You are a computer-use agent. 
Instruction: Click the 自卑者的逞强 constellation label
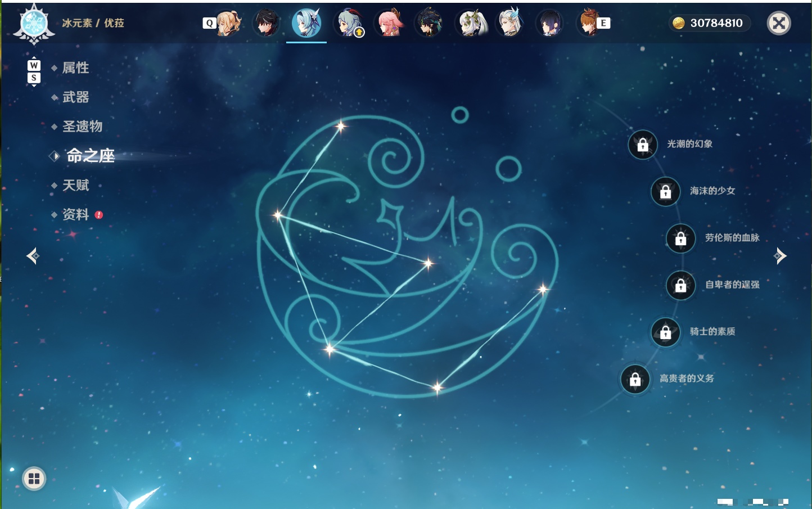(x=732, y=285)
